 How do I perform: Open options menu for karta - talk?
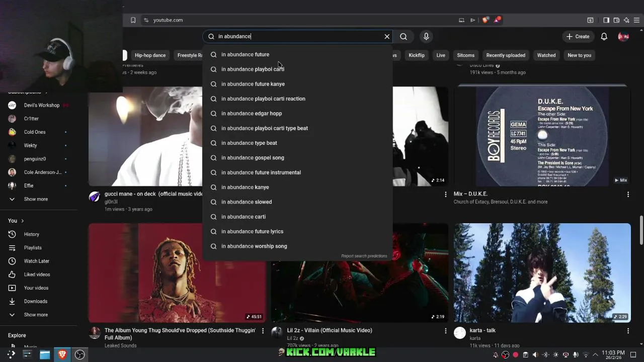coord(628,331)
